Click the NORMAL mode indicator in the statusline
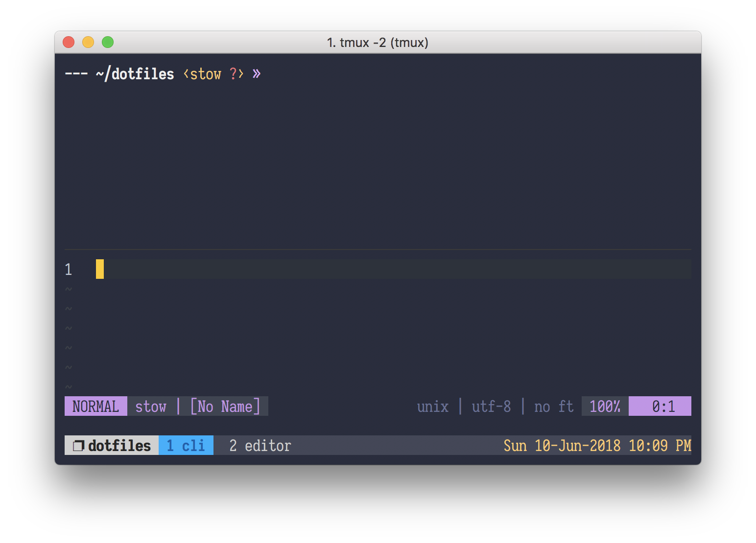 pyautogui.click(x=95, y=407)
